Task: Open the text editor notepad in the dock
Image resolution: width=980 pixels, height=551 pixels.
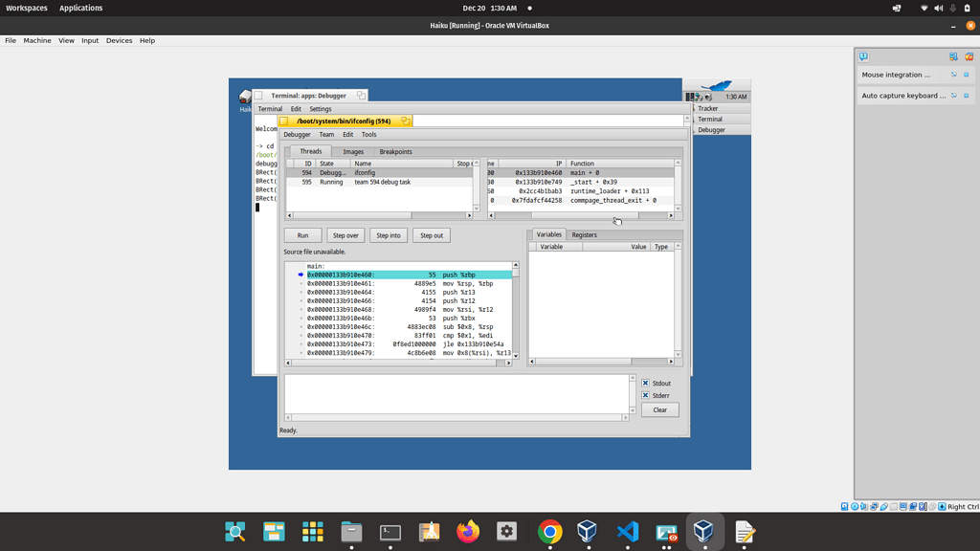Action: [744, 532]
